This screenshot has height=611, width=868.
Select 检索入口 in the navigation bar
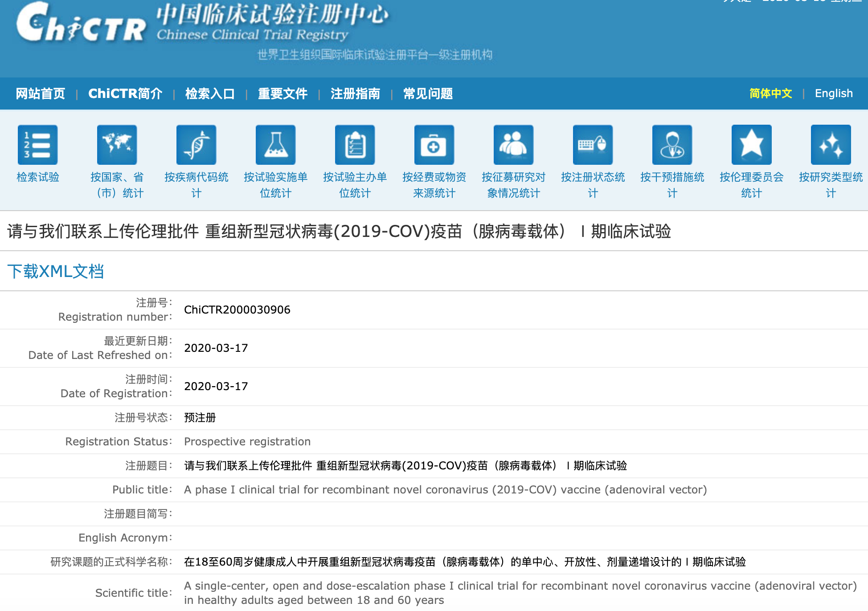pyautogui.click(x=210, y=94)
